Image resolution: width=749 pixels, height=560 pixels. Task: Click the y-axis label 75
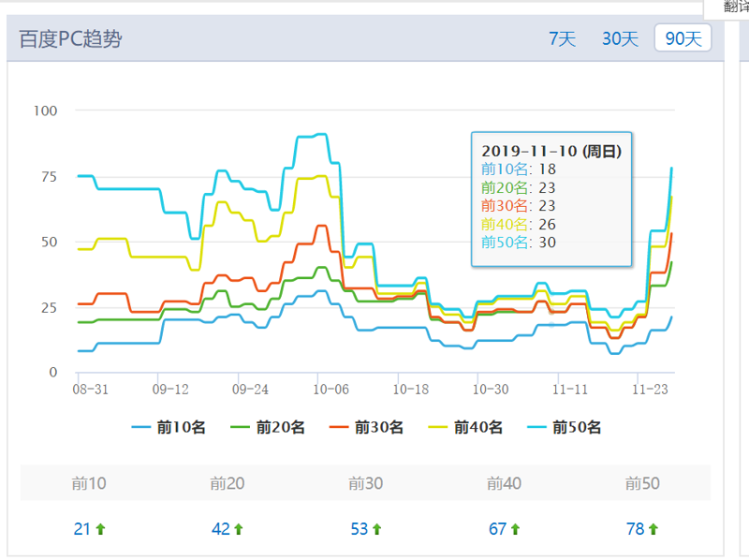coord(50,177)
